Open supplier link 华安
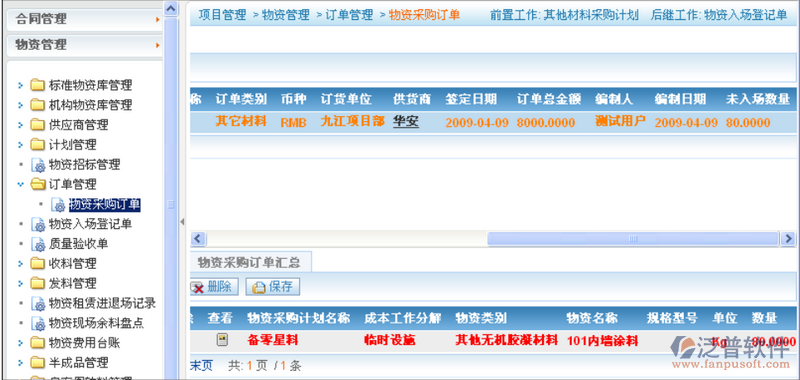This screenshot has width=800, height=380. [x=406, y=122]
